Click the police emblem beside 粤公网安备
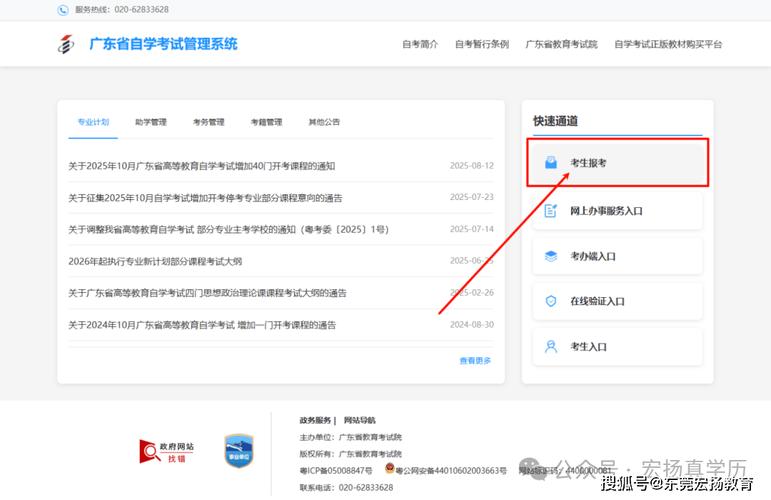Screen dimensions: 771x500 click(389, 469)
